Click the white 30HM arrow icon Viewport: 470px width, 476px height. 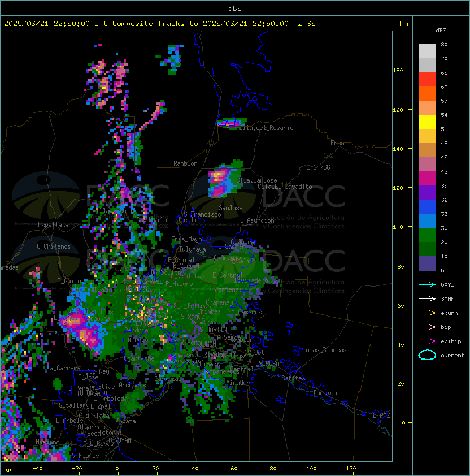427,299
